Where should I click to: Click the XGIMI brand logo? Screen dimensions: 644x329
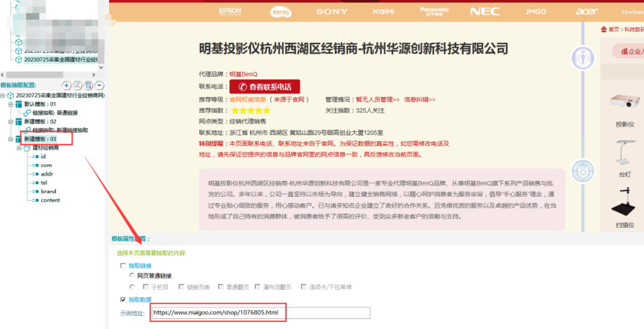click(383, 12)
